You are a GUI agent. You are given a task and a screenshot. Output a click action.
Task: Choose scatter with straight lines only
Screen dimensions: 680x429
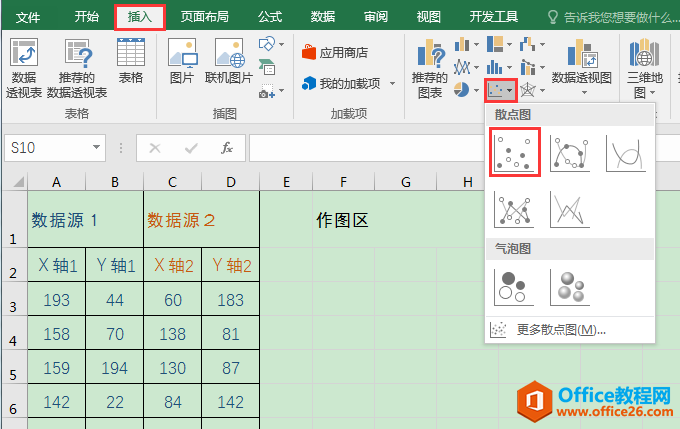click(570, 210)
